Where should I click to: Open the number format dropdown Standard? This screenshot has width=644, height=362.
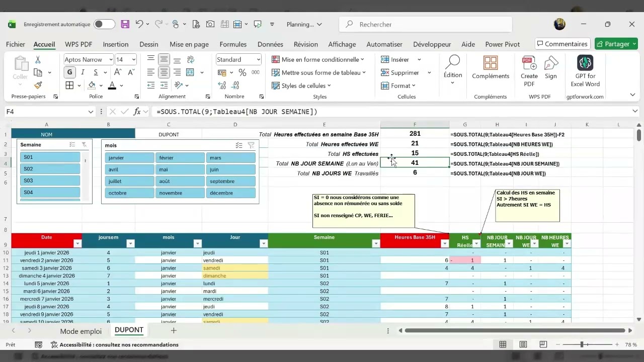(258, 59)
